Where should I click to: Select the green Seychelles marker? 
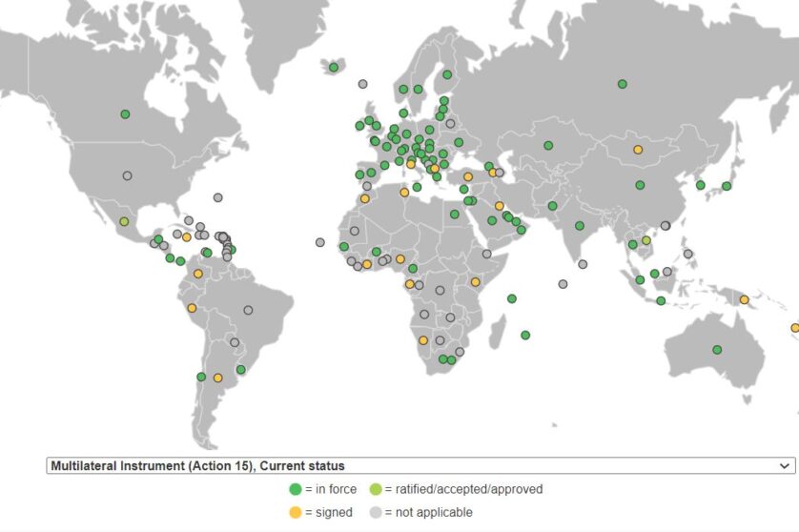click(x=512, y=298)
